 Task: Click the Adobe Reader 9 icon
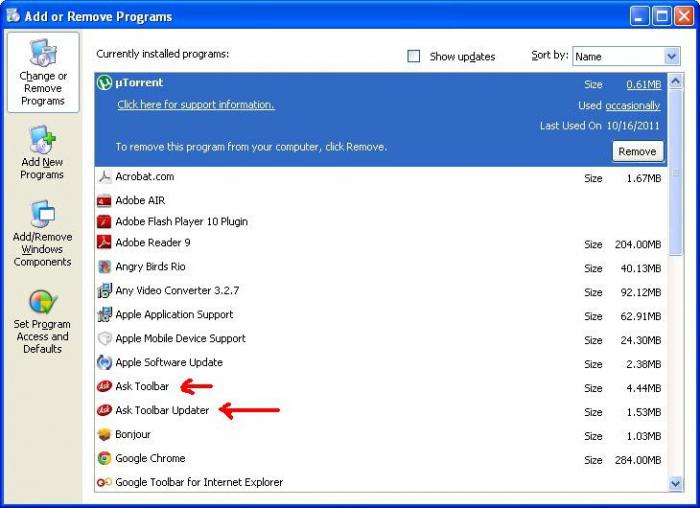click(104, 242)
